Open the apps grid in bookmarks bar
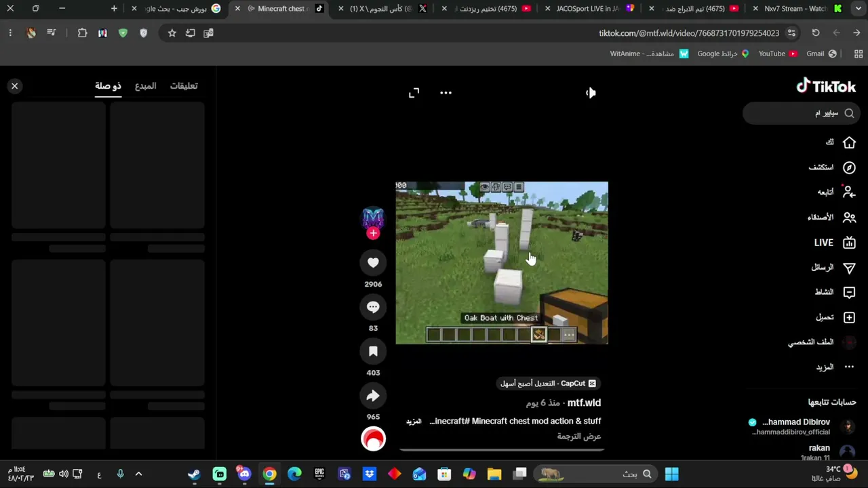868x488 pixels. 858,54
